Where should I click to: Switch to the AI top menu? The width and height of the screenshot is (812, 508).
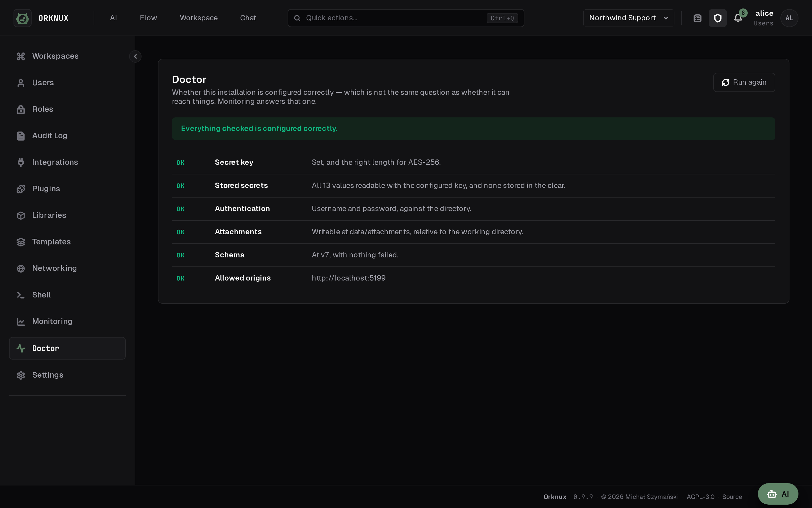pos(113,18)
